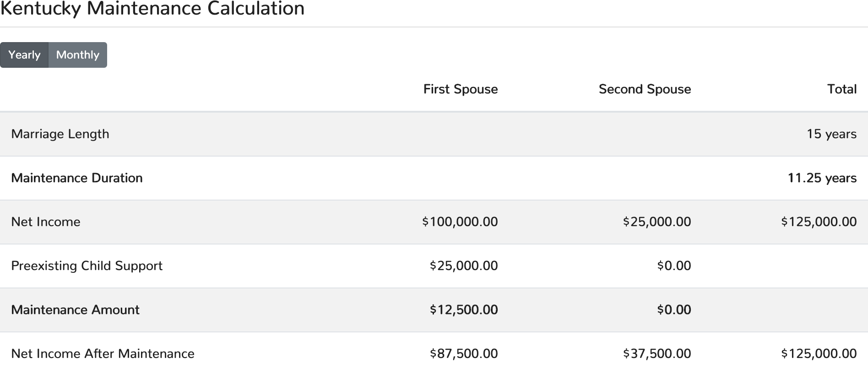This screenshot has height=380, width=868.
Task: Select Net Income After Maintenance label
Action: point(103,354)
